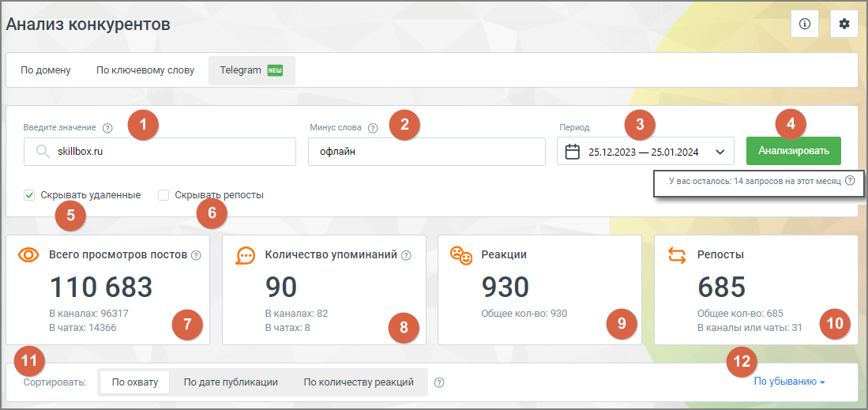This screenshot has height=410, width=868.
Task: Expand the period date range dropdown arrow
Action: tap(720, 152)
